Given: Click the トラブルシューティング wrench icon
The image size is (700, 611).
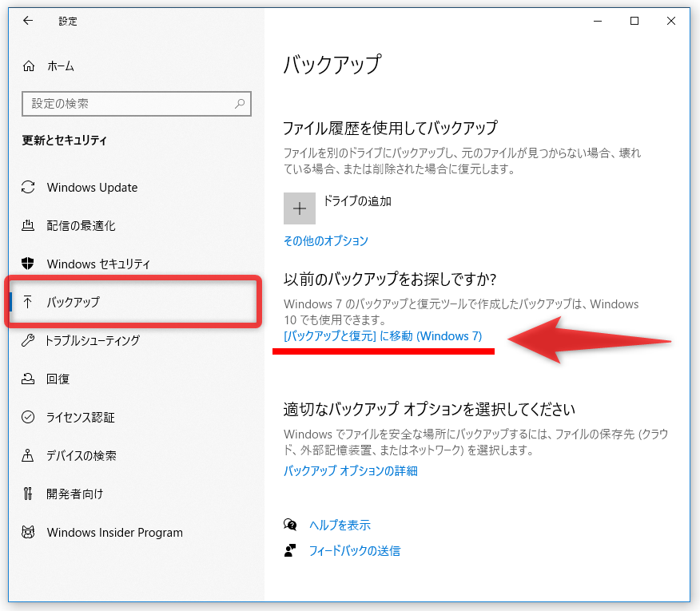Looking at the screenshot, I should tap(28, 340).
